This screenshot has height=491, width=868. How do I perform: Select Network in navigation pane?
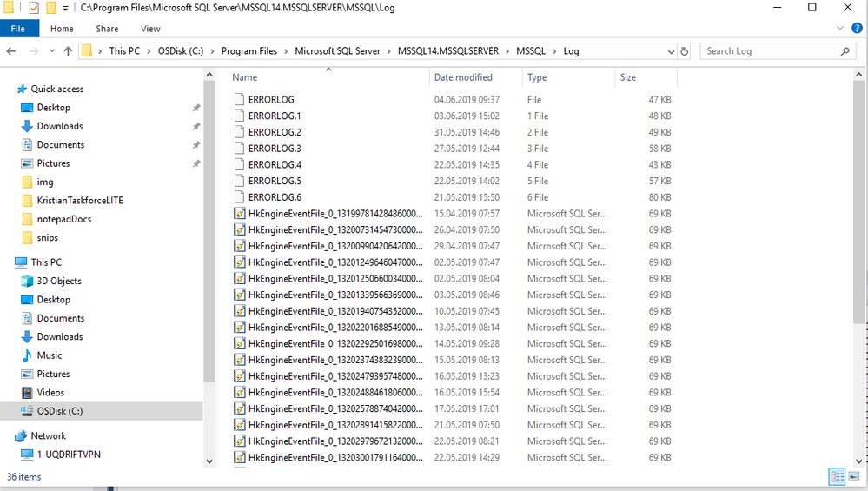(x=48, y=436)
